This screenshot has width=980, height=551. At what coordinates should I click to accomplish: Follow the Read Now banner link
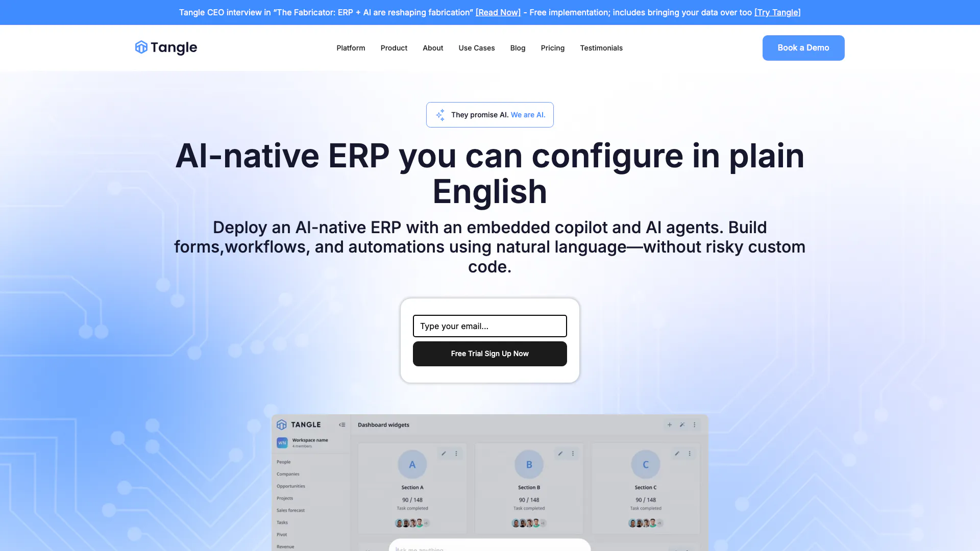coord(498,12)
